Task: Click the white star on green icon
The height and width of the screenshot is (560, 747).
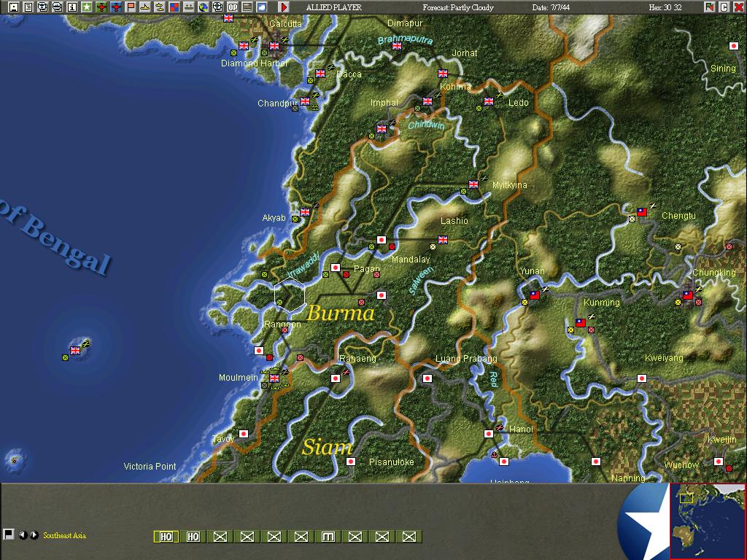Action: 86,7
